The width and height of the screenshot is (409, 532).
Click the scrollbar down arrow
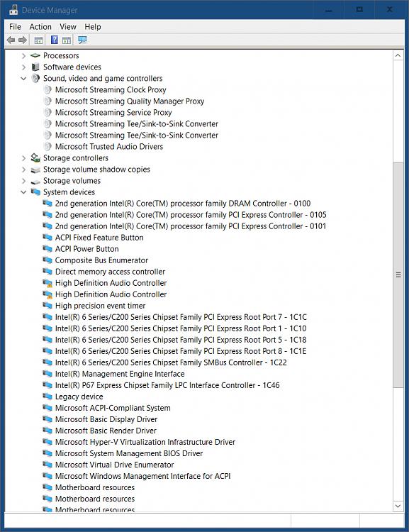point(398,506)
